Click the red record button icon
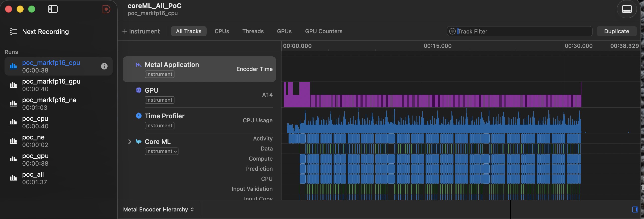This screenshot has width=644, height=219. [x=106, y=9]
